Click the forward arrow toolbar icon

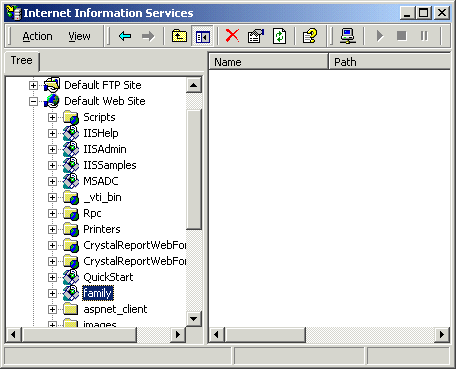[148, 36]
